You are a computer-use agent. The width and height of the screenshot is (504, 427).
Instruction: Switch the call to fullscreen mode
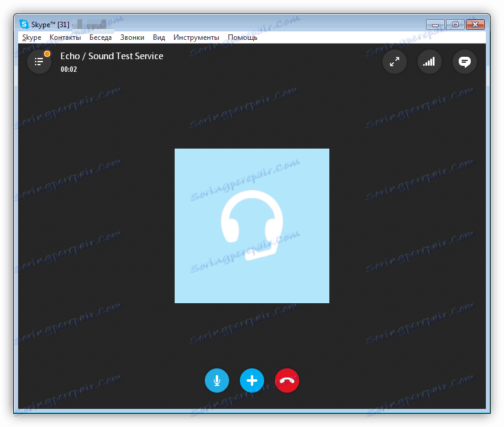(x=395, y=62)
